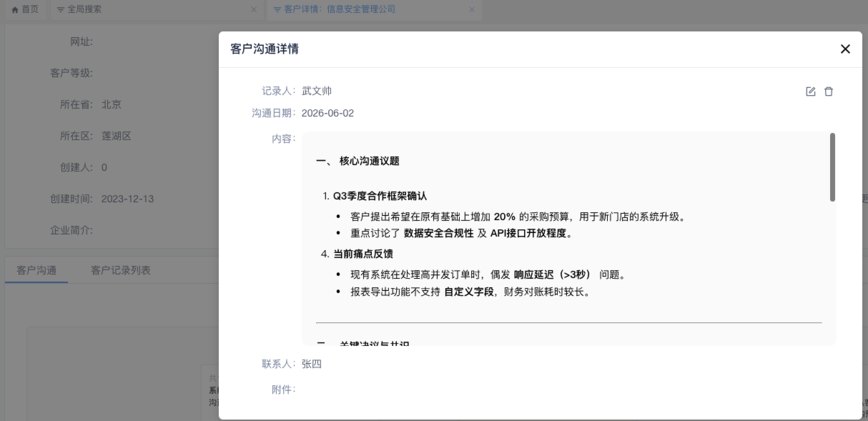Click contact name 张四

tap(312, 364)
